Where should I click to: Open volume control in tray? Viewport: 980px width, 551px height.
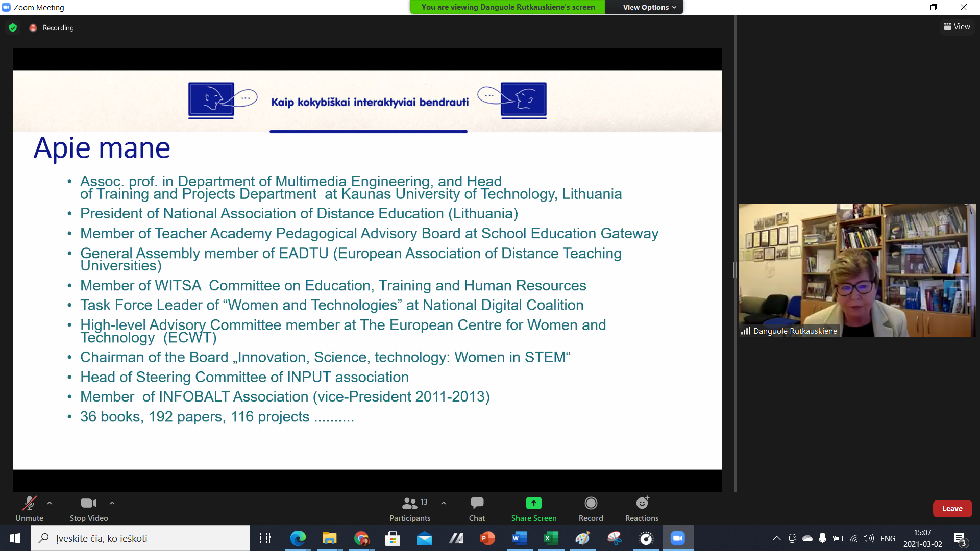[868, 538]
